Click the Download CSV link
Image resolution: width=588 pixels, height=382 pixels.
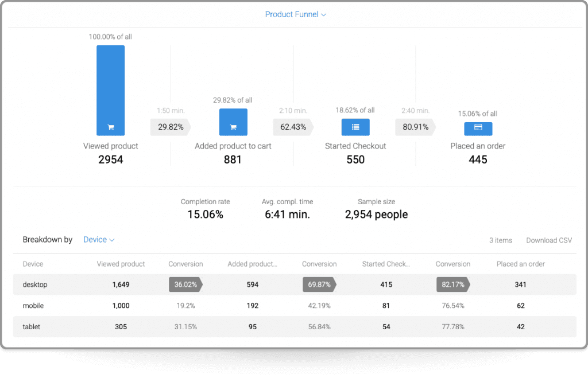click(549, 240)
